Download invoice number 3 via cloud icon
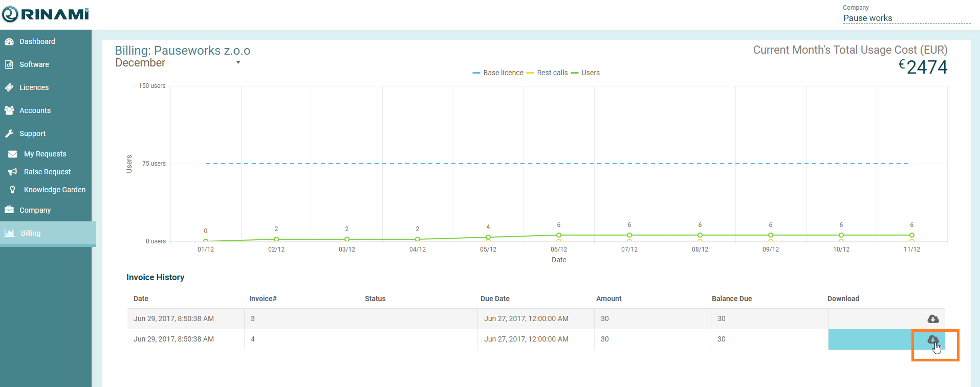Screen dimensions: 980x387 pyautogui.click(x=932, y=319)
